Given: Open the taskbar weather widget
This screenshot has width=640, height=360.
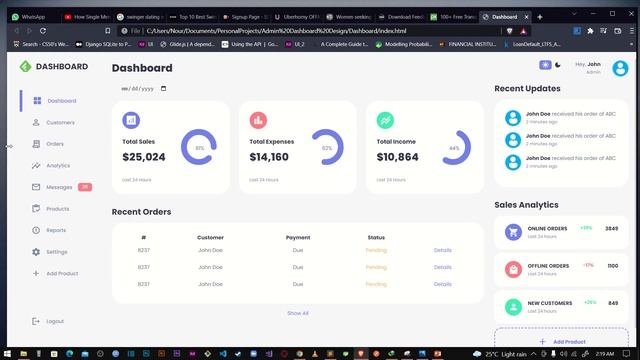Looking at the screenshot, I should 499,354.
